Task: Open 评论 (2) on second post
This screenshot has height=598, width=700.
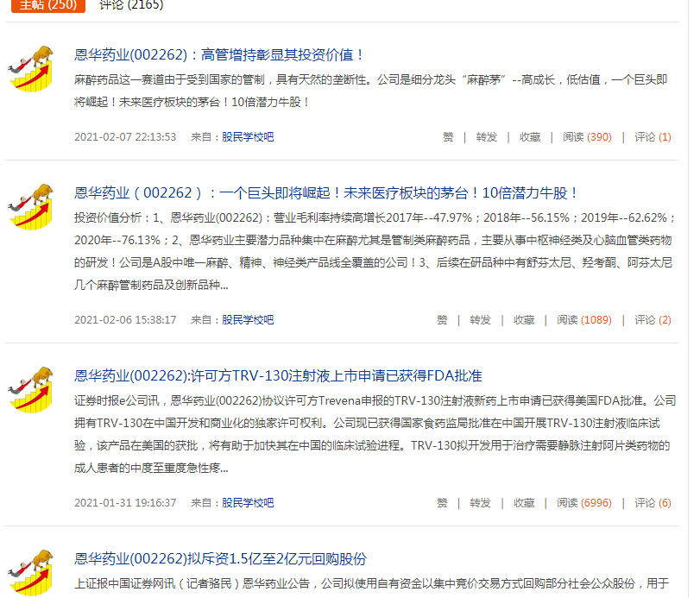Action: (x=653, y=320)
